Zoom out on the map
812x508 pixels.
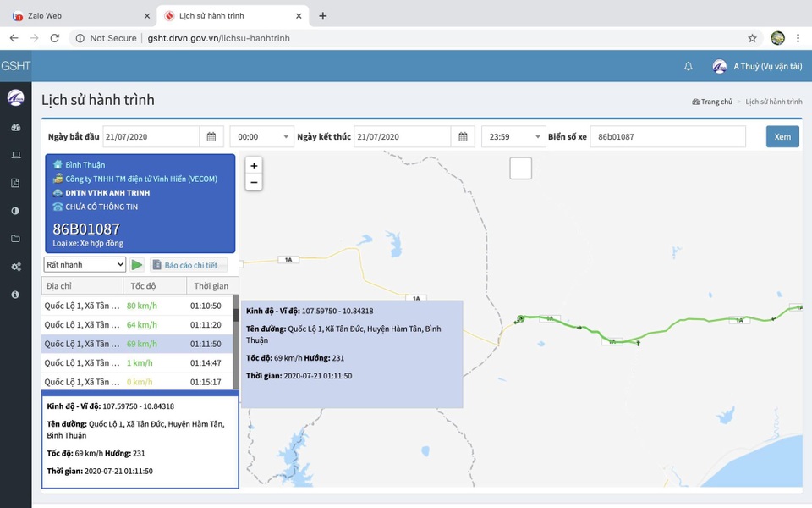pos(254,182)
